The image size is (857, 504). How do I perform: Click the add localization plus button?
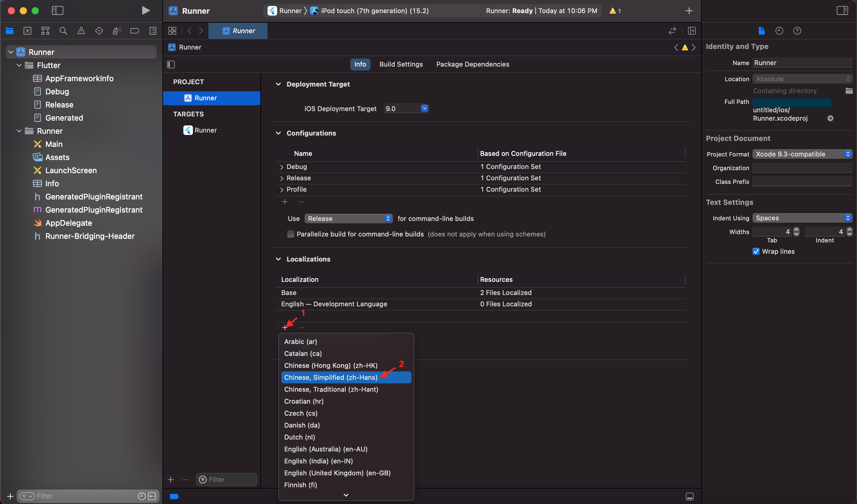click(x=285, y=328)
